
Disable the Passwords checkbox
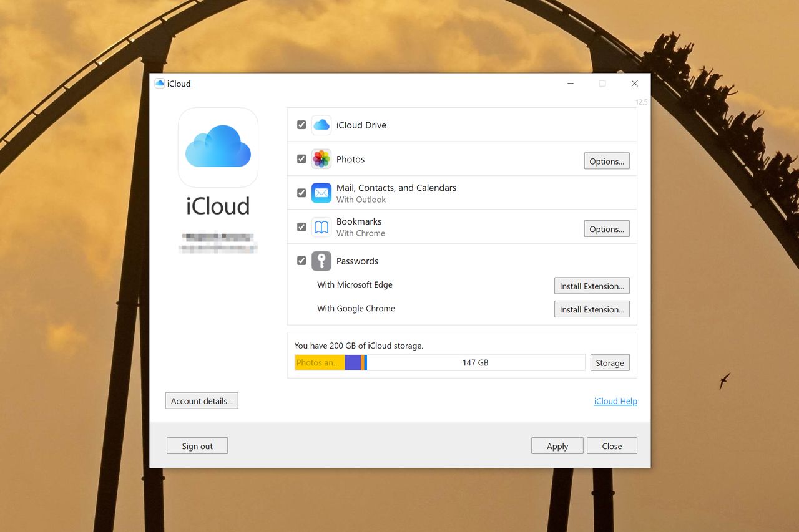pyautogui.click(x=301, y=261)
